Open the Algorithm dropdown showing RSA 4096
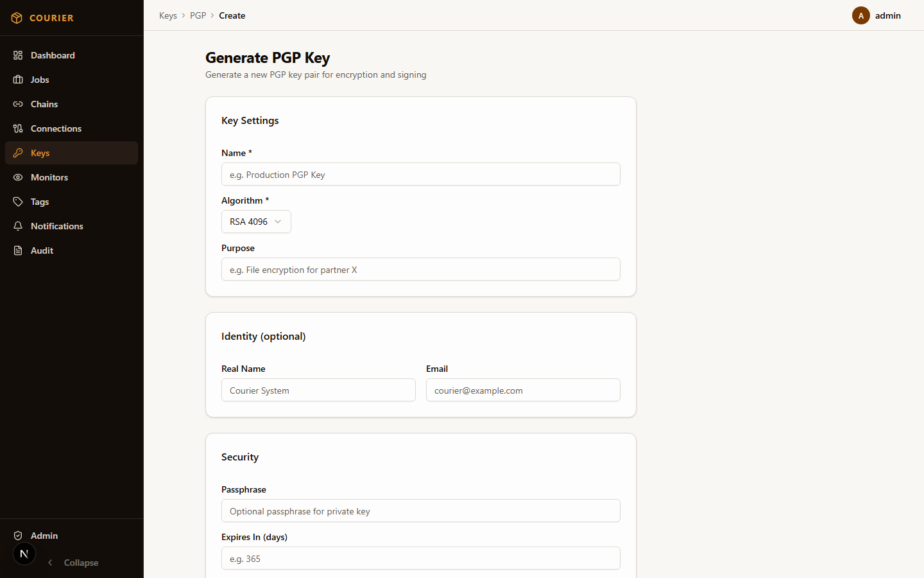 pos(256,222)
